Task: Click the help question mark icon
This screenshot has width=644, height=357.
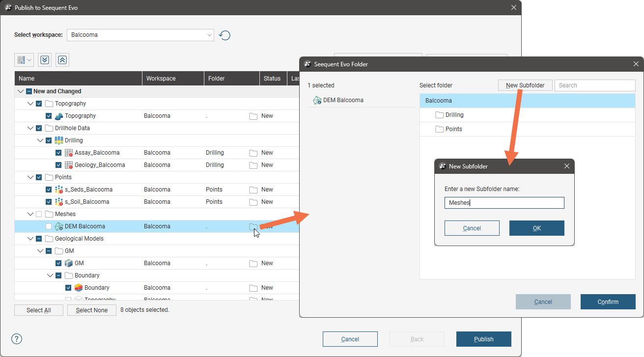Action: [17, 339]
